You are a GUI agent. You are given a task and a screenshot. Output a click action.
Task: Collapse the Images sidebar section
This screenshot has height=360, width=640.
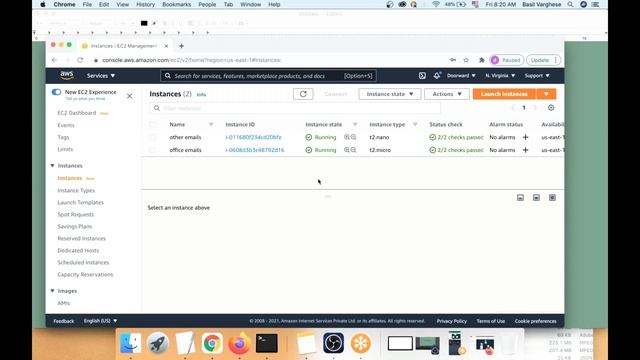click(52, 291)
